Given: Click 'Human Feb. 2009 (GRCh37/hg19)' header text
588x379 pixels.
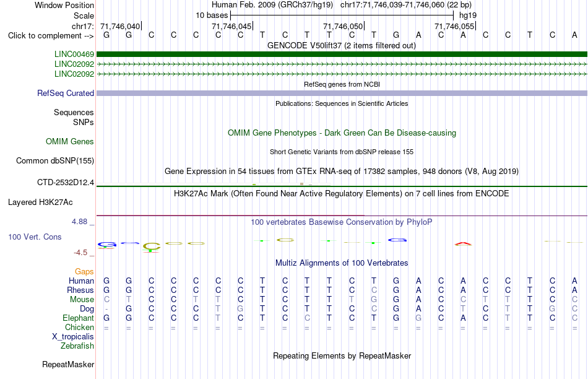Looking at the screenshot, I should point(272,5).
